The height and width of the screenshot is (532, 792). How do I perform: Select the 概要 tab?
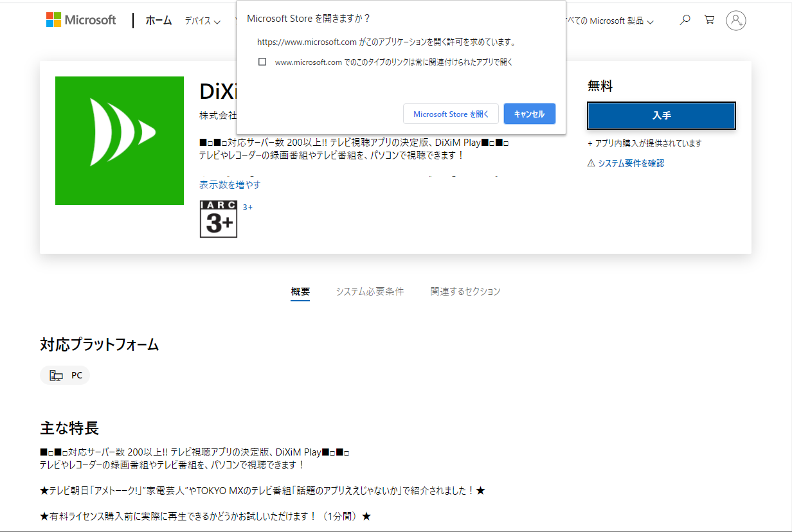pyautogui.click(x=300, y=292)
